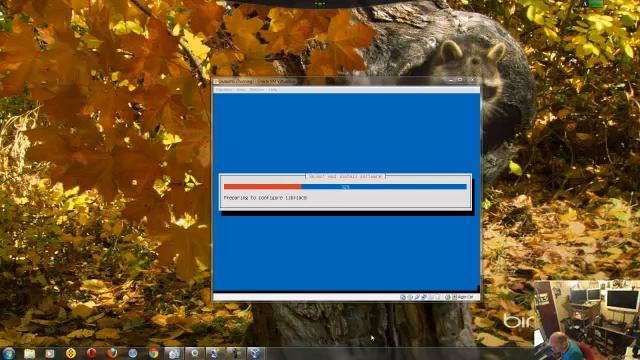Click the hard disk activity status icon
This screenshot has width=640, height=360.
(x=403, y=297)
